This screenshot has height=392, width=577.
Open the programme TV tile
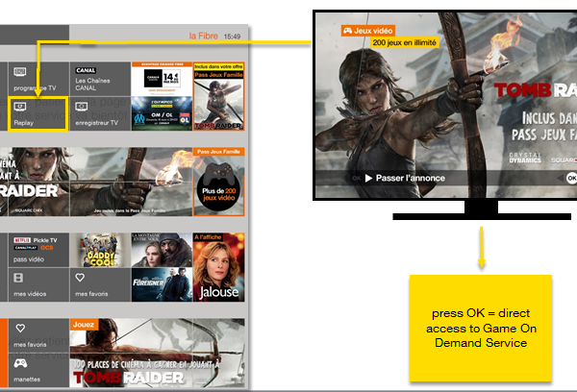(38, 79)
